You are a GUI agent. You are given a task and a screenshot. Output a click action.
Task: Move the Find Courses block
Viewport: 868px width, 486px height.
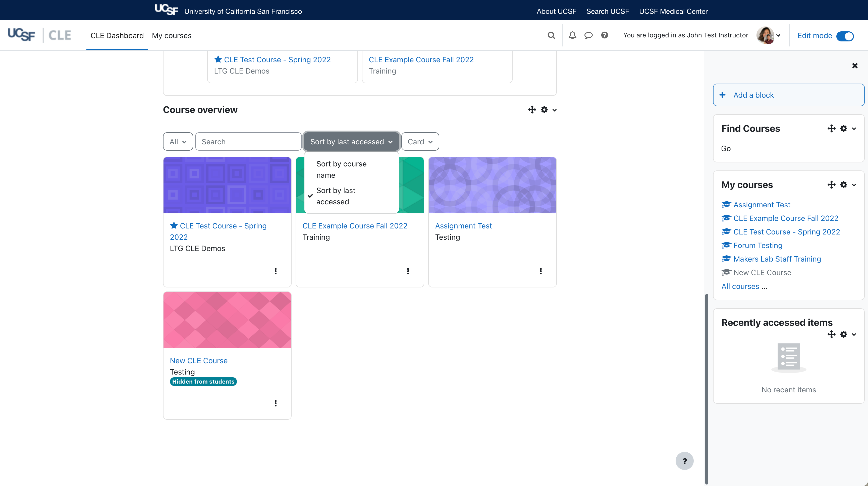pyautogui.click(x=831, y=129)
